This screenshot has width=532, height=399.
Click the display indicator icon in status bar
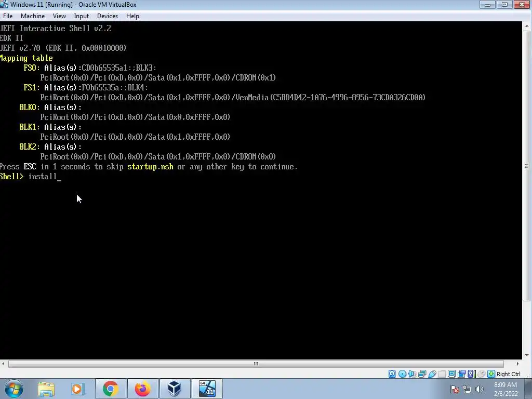451,374
